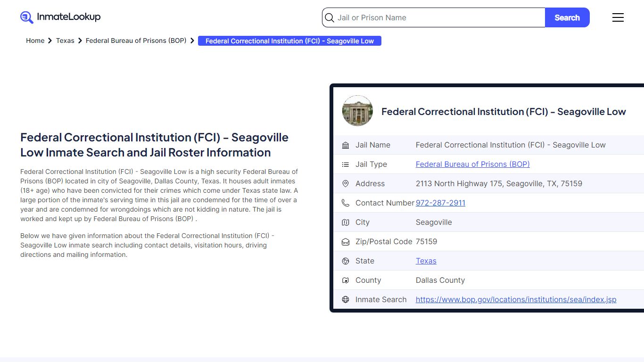644x362 pixels.
Task: Click the Inmate Search label
Action: coord(381,299)
